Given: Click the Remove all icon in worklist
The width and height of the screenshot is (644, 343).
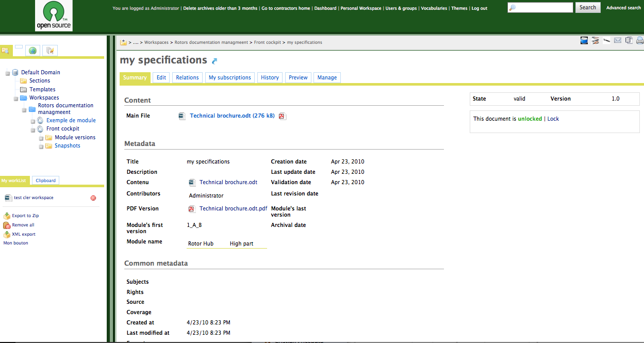Looking at the screenshot, I should [7, 225].
